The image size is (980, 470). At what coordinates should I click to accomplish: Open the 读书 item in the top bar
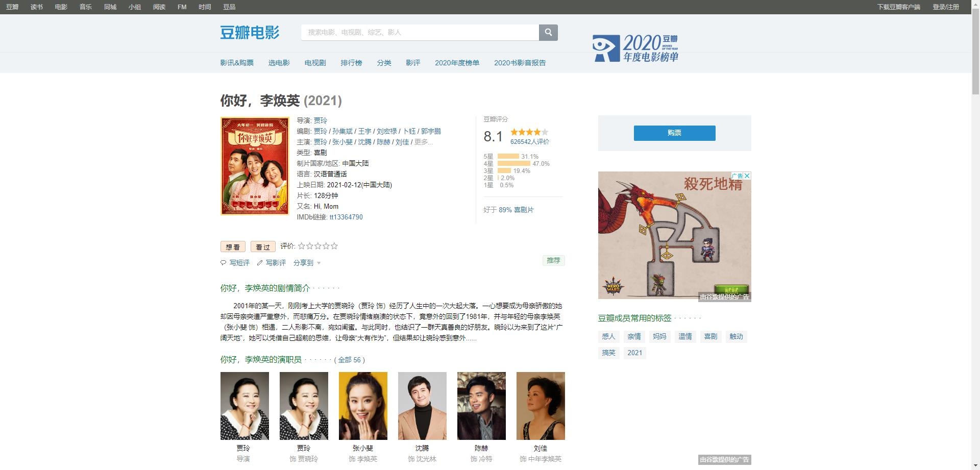37,7
